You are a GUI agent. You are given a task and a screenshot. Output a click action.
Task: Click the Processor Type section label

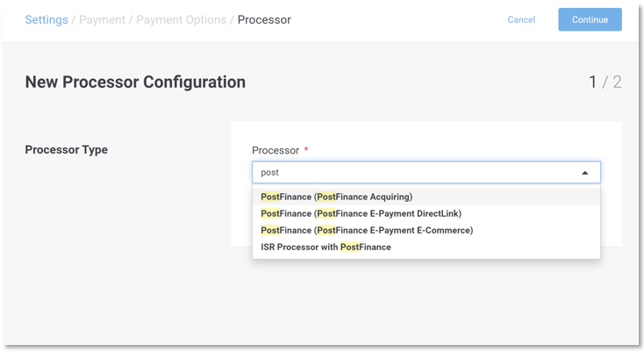tap(67, 149)
